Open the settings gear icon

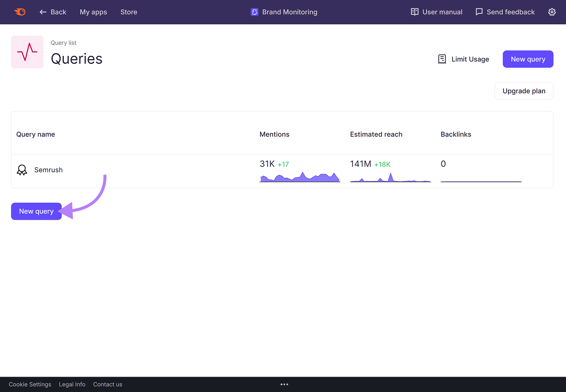click(x=551, y=12)
